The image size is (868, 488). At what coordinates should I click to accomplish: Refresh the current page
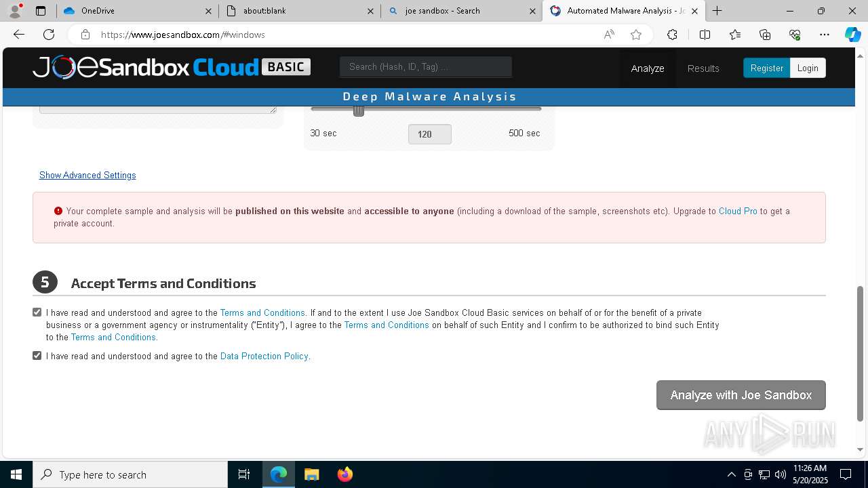49,35
